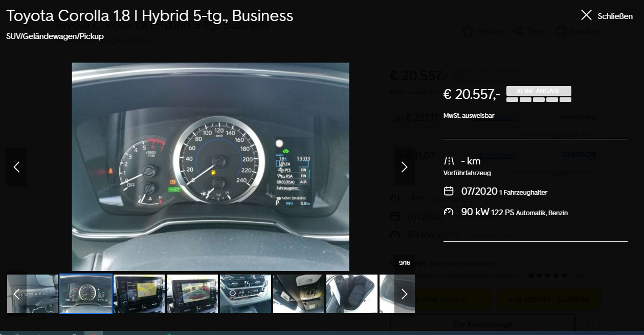644x335 pixels.
Task: Click the dimmed seller star rating
Action: (x=547, y=276)
